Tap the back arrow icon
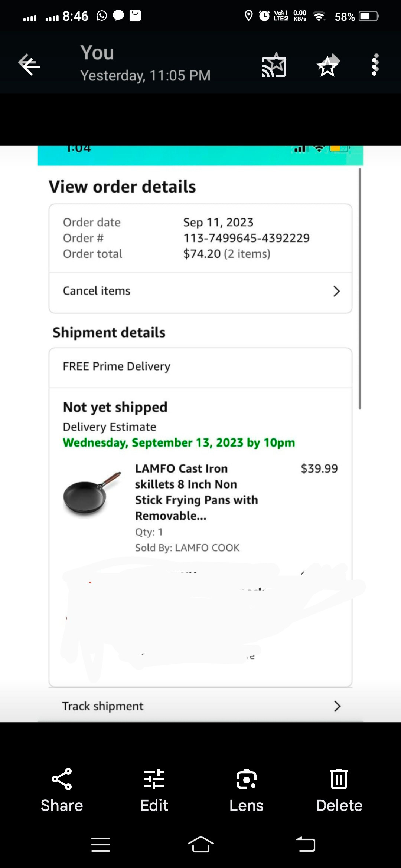This screenshot has width=401, height=868. (29, 65)
